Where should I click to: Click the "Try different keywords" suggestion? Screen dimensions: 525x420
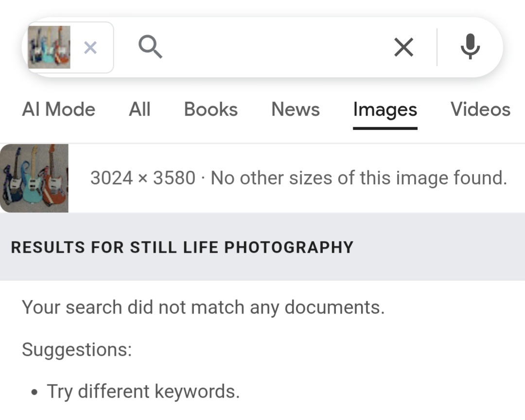pos(143,391)
